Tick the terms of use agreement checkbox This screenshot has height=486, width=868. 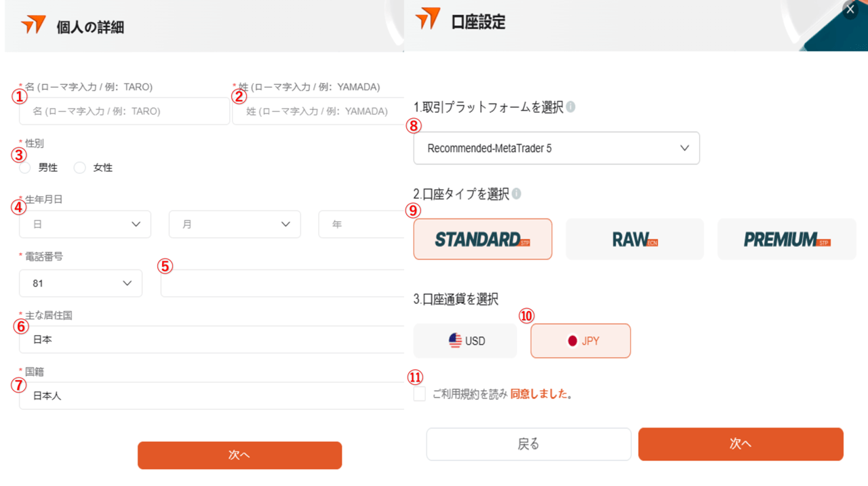click(x=420, y=394)
